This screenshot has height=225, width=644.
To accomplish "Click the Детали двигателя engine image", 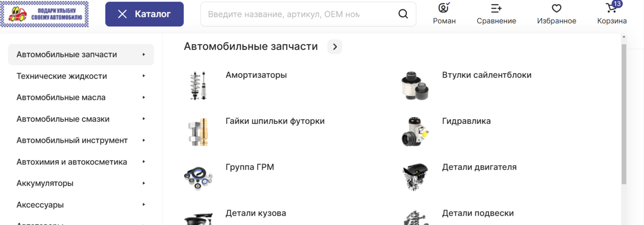I will click(x=415, y=177).
